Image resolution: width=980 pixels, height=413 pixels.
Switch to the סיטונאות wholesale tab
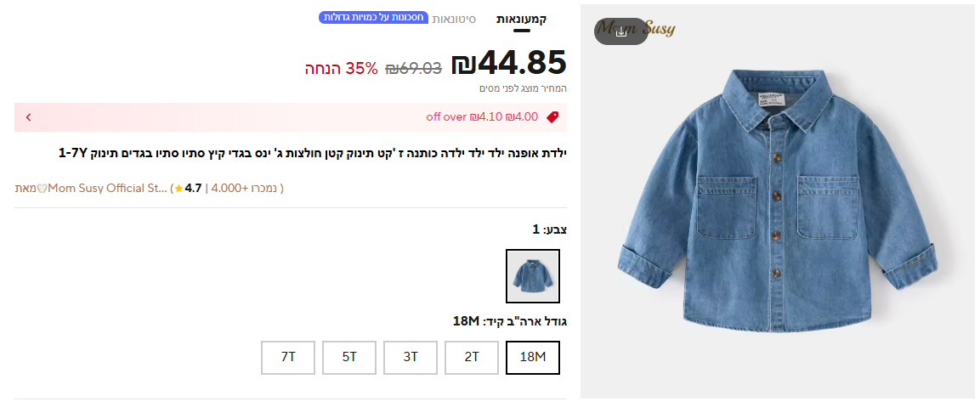tap(455, 20)
